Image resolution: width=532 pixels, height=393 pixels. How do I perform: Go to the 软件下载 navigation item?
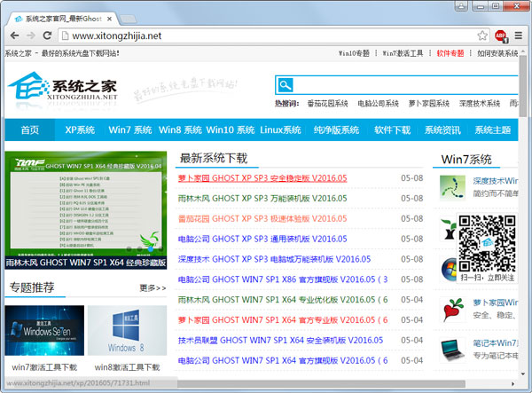pos(392,130)
